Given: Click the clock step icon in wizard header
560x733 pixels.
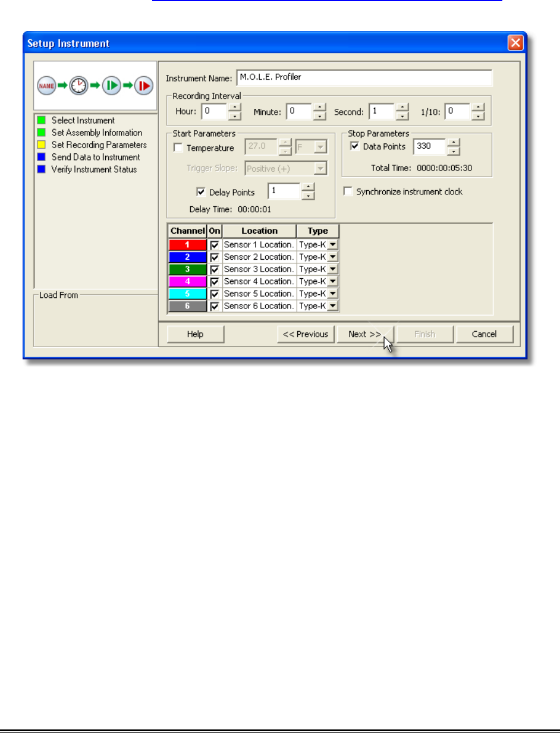Looking at the screenshot, I should 78,86.
